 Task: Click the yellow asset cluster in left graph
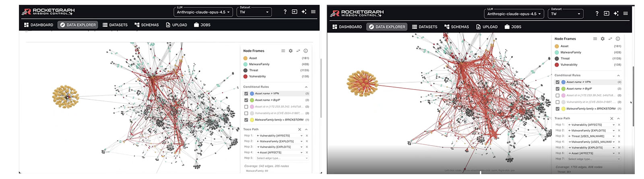[x=65, y=96]
